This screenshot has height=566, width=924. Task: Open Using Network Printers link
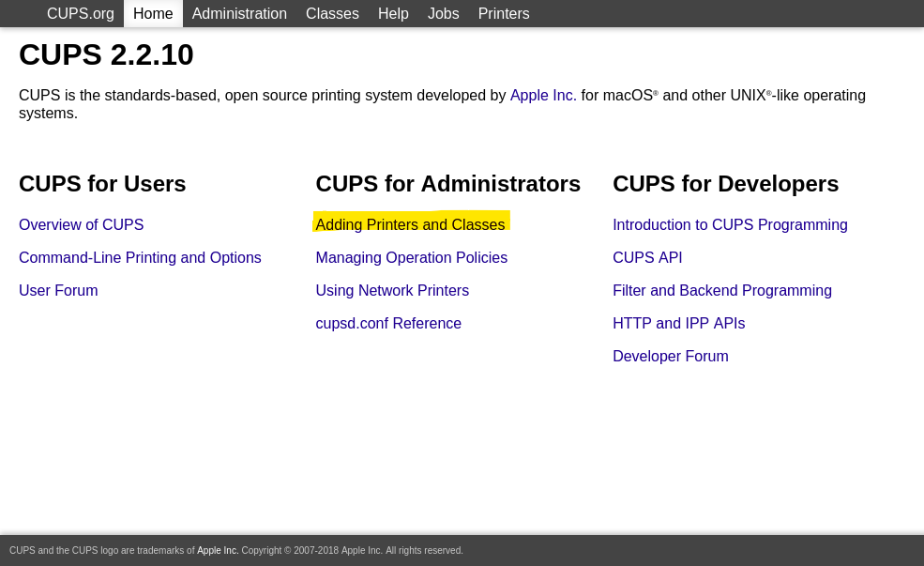392,291
